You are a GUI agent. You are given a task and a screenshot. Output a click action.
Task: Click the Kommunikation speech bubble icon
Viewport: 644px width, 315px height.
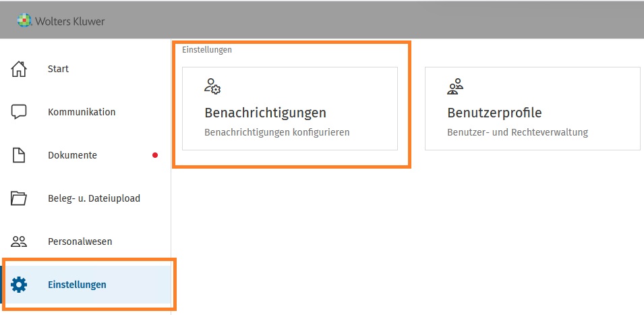[x=18, y=112]
